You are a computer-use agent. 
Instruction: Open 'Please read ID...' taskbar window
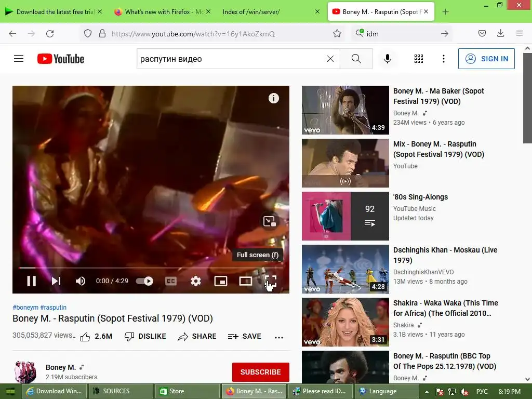[321, 391]
